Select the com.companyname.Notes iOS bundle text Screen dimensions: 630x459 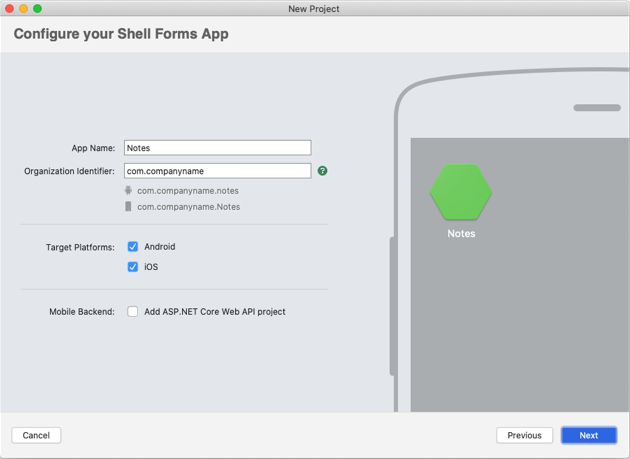[188, 207]
